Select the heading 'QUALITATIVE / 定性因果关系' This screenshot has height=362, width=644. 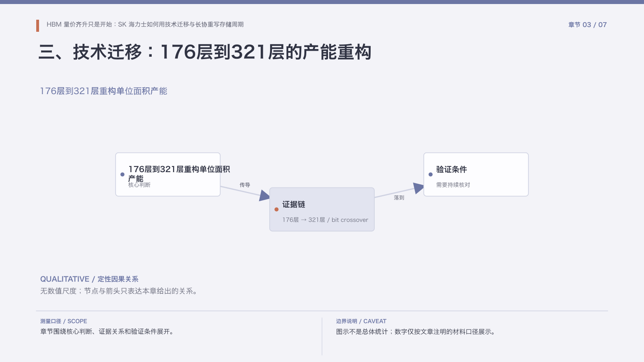[89, 279]
